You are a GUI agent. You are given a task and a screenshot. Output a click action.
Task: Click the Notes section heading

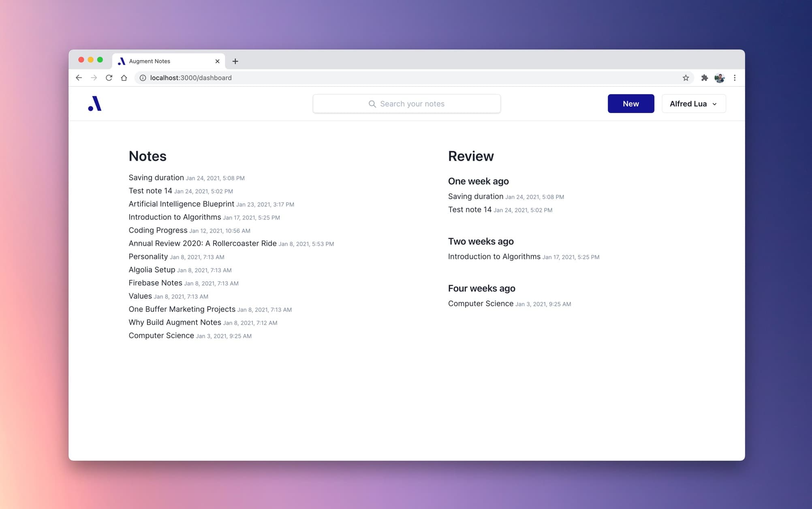coord(147,156)
